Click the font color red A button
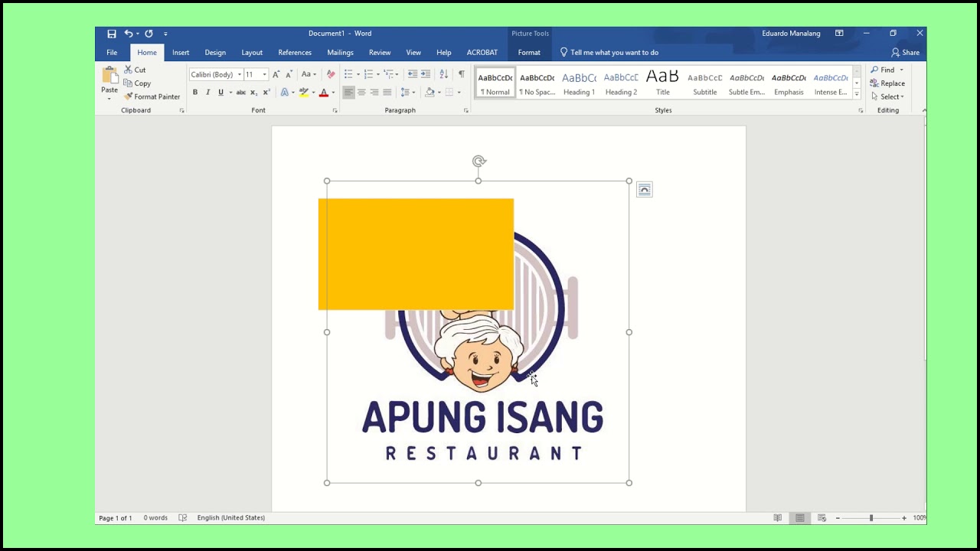 click(324, 93)
